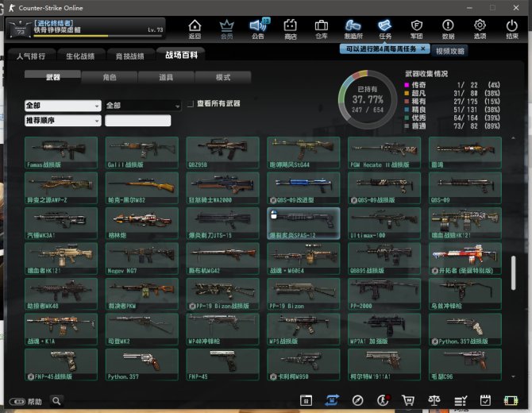The width and height of the screenshot is (532, 413).
Task: Switch to the 生化战绩 tab
Action: (80, 56)
